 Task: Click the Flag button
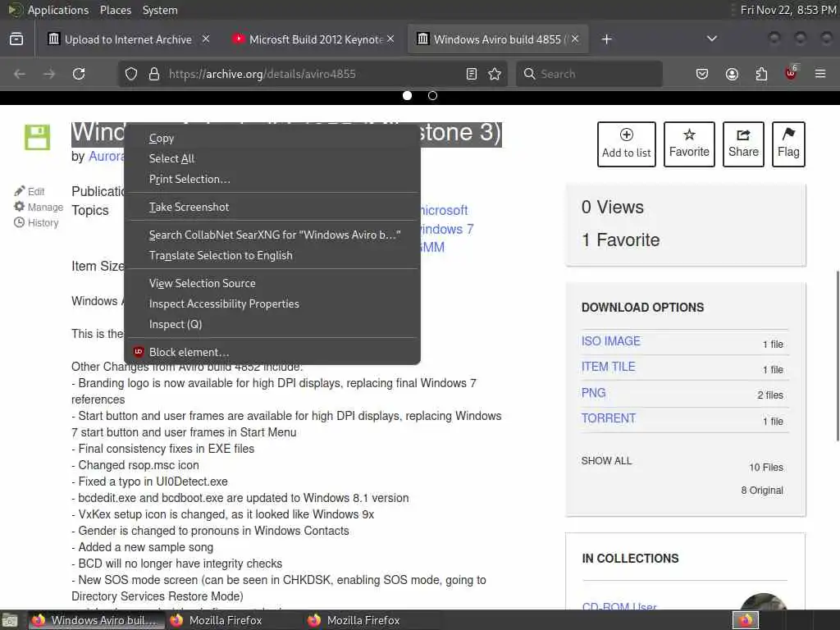(788, 144)
